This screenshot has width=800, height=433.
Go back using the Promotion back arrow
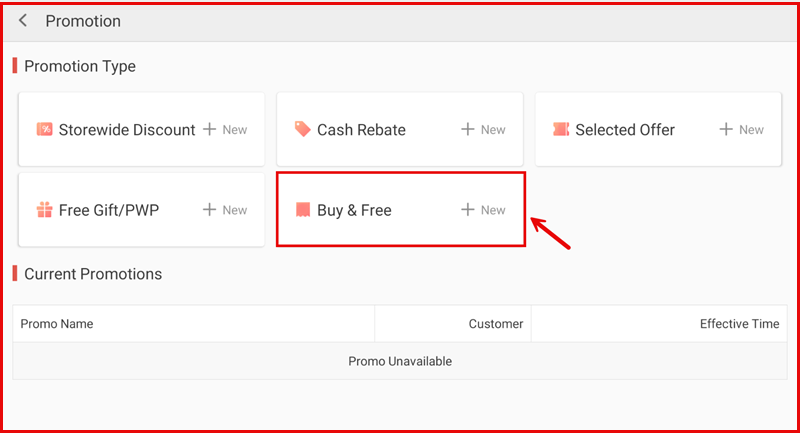22,20
